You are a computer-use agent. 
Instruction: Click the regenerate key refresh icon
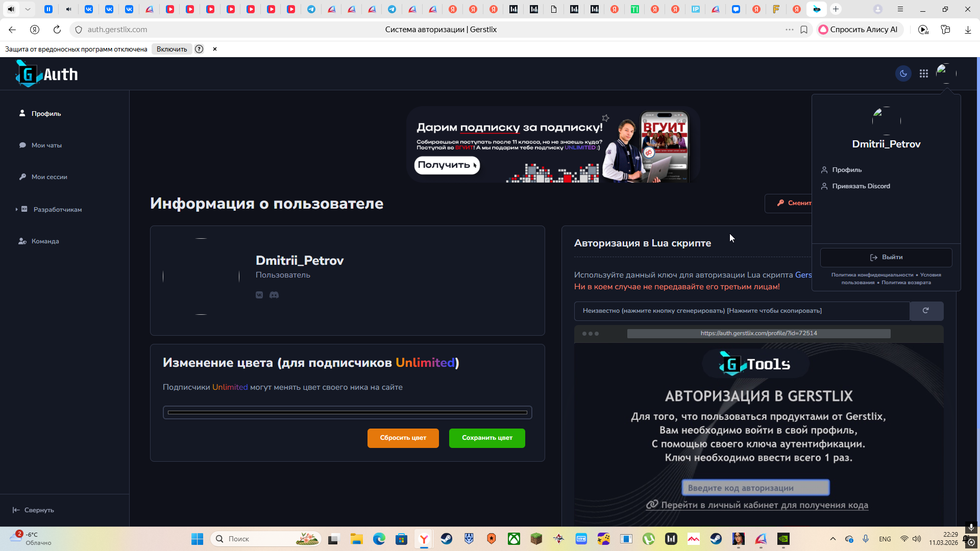(926, 311)
